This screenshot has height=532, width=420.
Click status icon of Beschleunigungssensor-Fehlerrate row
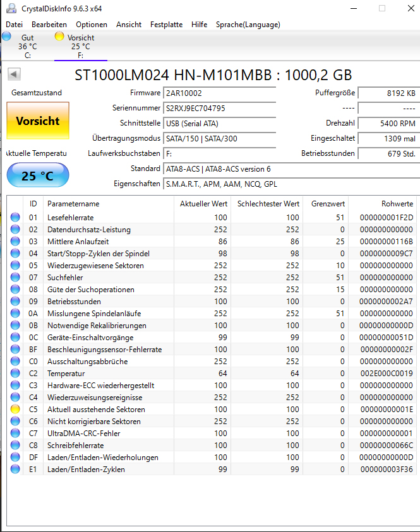pos(15,349)
